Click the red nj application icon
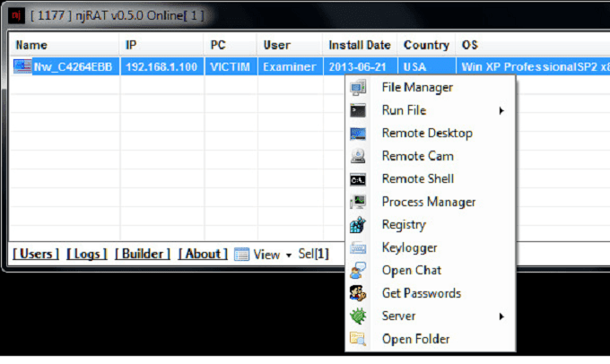Viewport: 610px width, 364px height. [16, 15]
